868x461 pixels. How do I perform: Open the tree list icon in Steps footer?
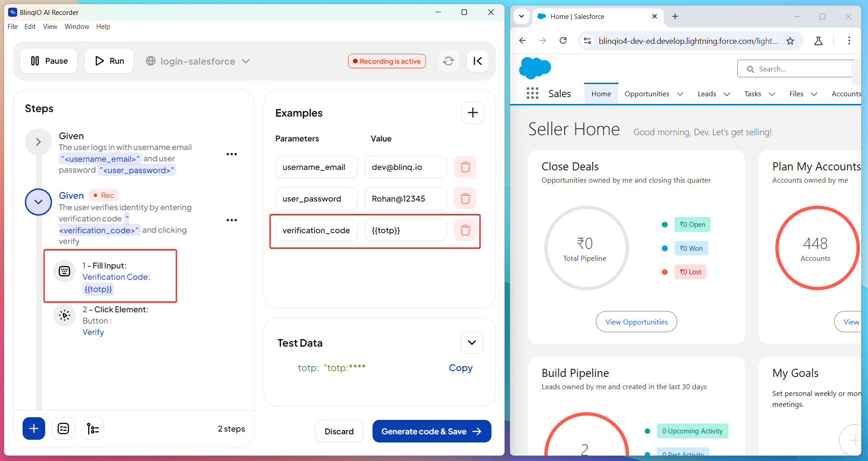pos(93,428)
